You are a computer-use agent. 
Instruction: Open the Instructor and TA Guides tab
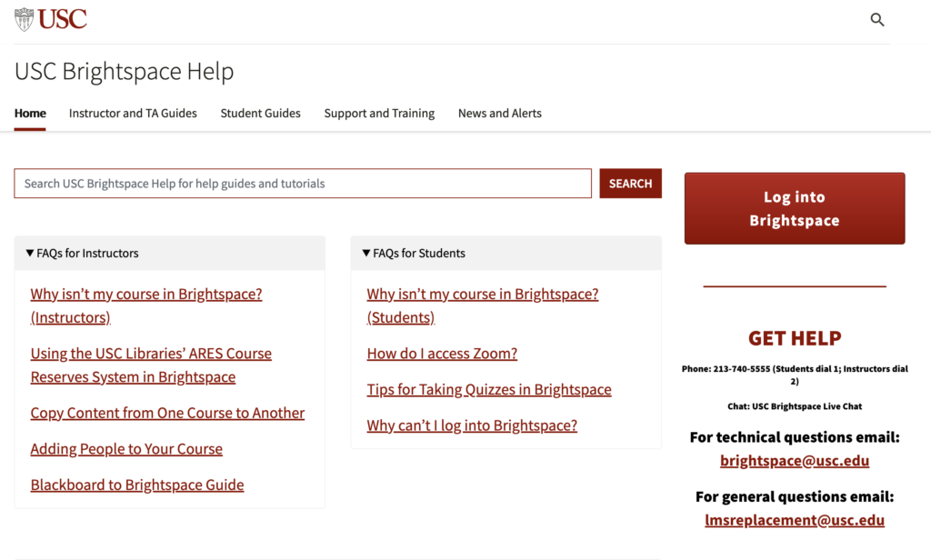(x=133, y=114)
